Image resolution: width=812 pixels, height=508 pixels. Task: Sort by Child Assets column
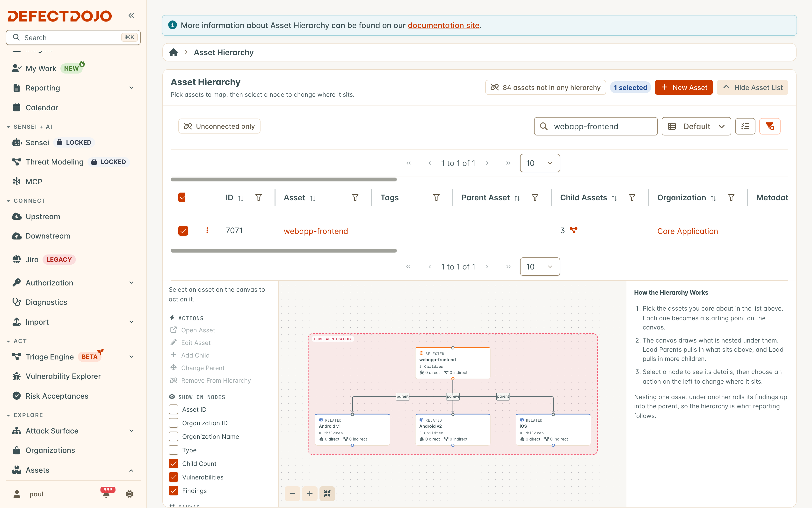click(x=614, y=198)
